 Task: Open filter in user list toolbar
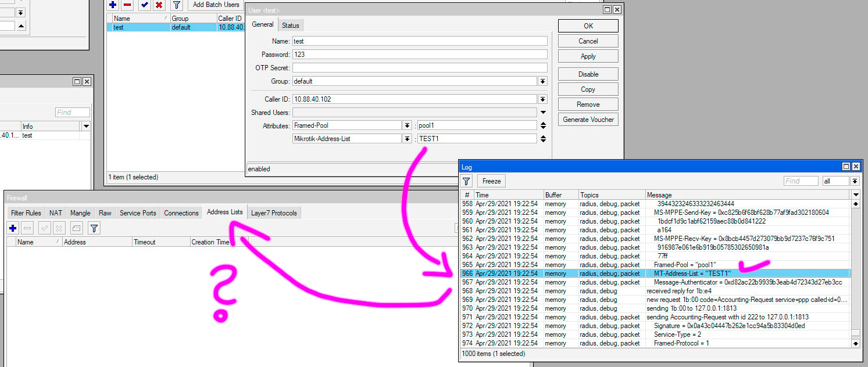[x=177, y=5]
